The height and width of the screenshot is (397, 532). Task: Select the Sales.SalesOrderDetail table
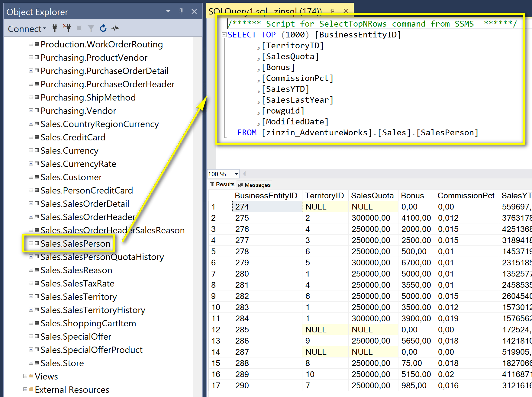(x=85, y=204)
